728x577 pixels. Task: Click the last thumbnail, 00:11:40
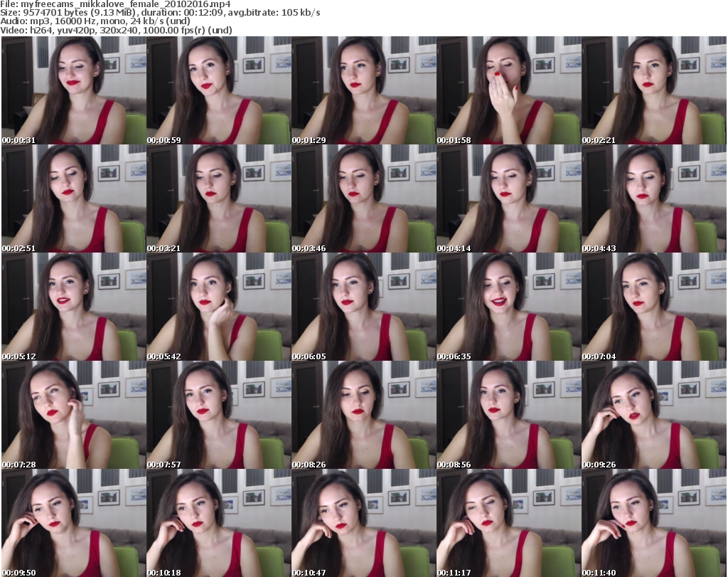[x=654, y=523]
